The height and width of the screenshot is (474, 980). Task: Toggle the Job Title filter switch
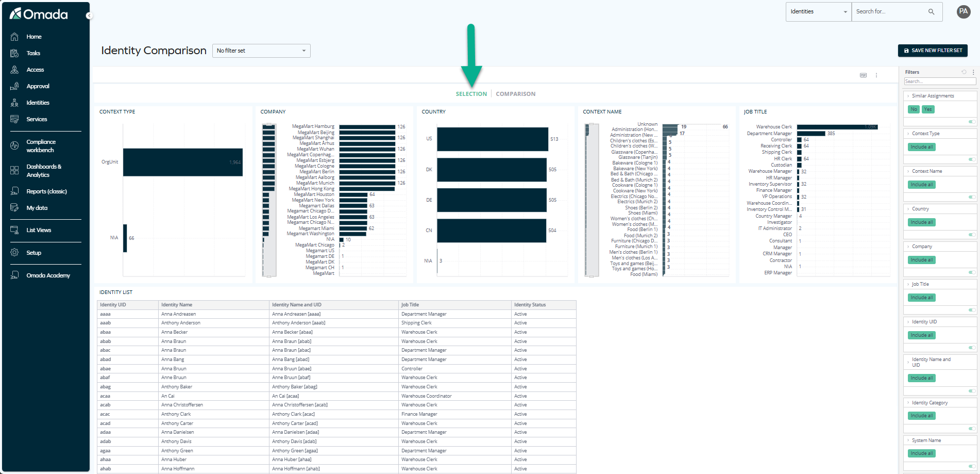[x=972, y=310]
